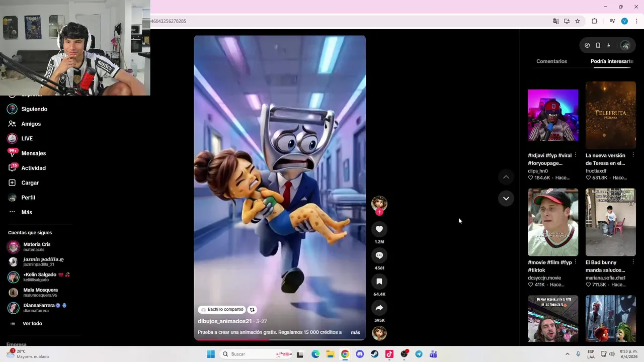Open the Windows Start menu
This screenshot has width=644, height=362.
[211, 354]
